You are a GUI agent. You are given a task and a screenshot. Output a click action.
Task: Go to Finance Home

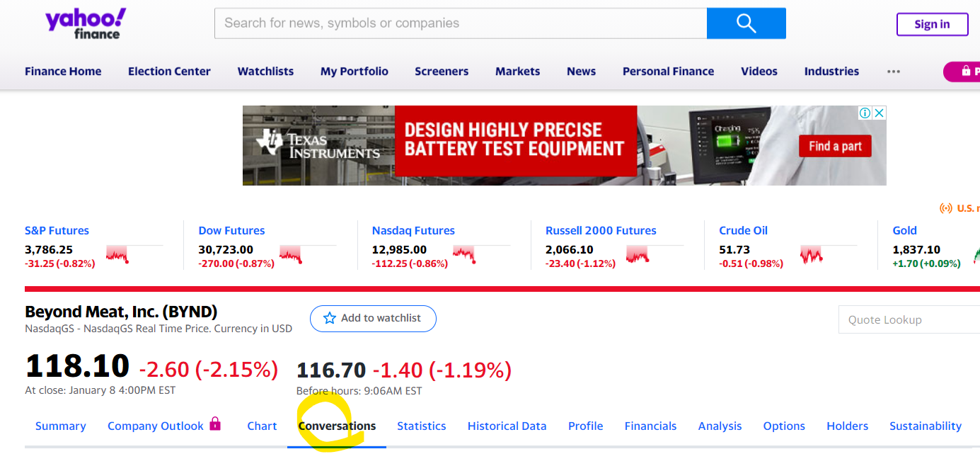click(63, 72)
